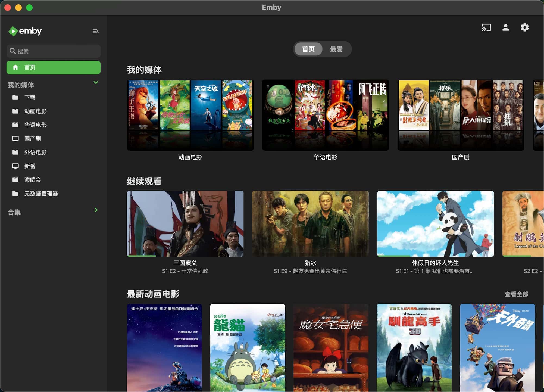Collapse the 我的媒体 sidebar section
544x392 pixels.
(x=96, y=83)
